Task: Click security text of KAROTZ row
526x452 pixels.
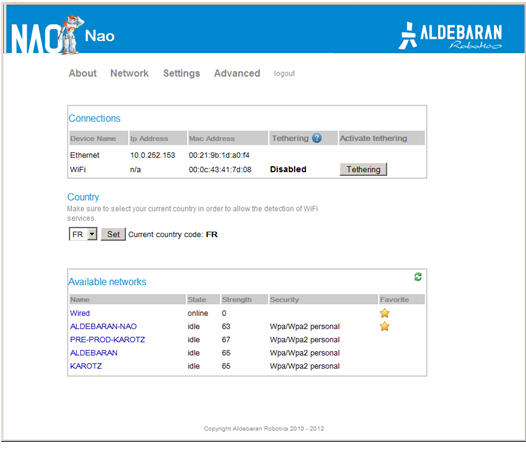Action: pyautogui.click(x=305, y=366)
